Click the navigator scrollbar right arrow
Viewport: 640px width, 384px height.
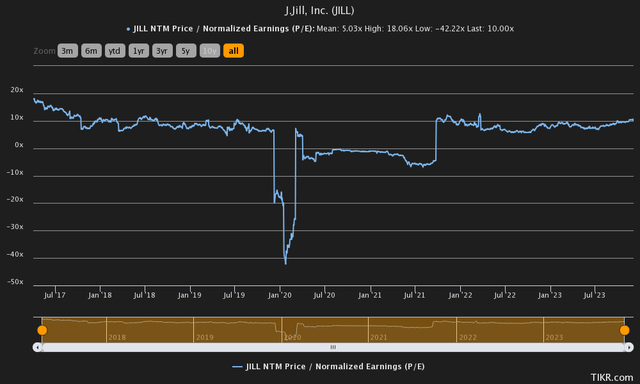coord(629,347)
